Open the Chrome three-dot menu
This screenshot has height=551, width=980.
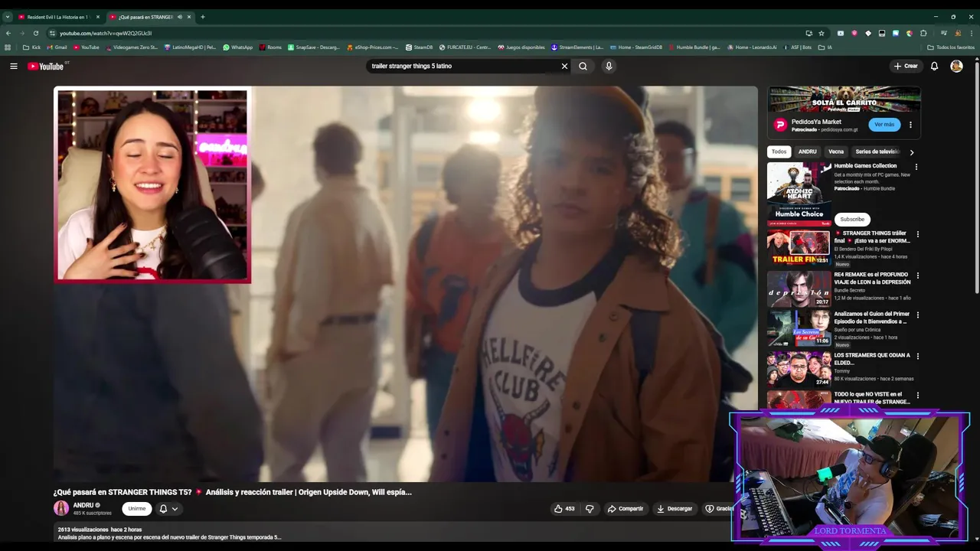pos(971,33)
